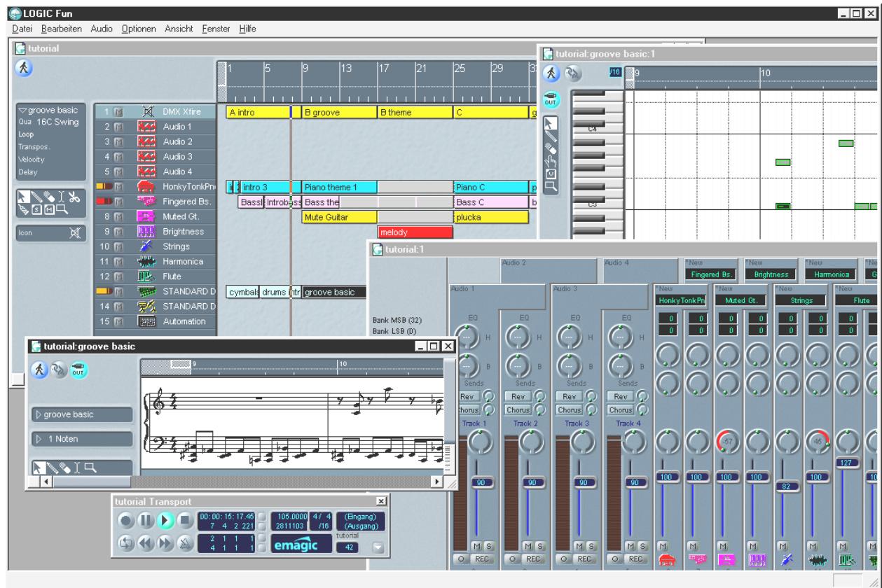
Task: Click REC button on mixer Track 1
Action: tap(481, 559)
